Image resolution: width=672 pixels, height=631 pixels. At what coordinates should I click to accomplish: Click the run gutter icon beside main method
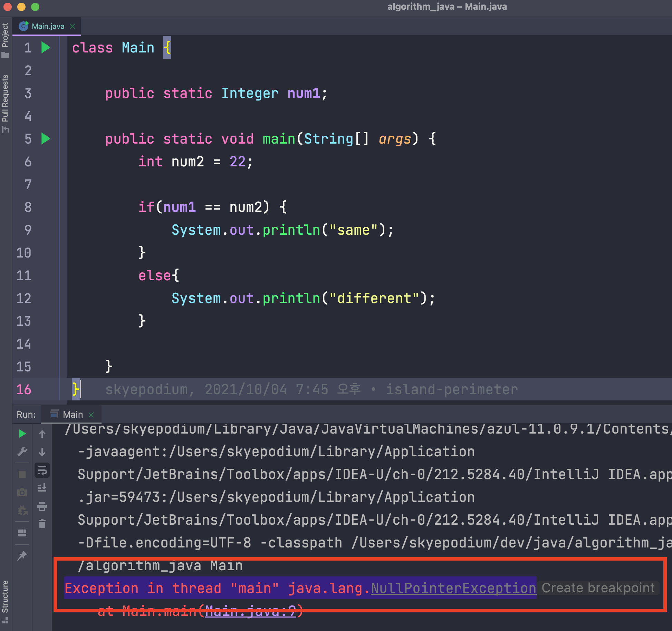pos(46,139)
